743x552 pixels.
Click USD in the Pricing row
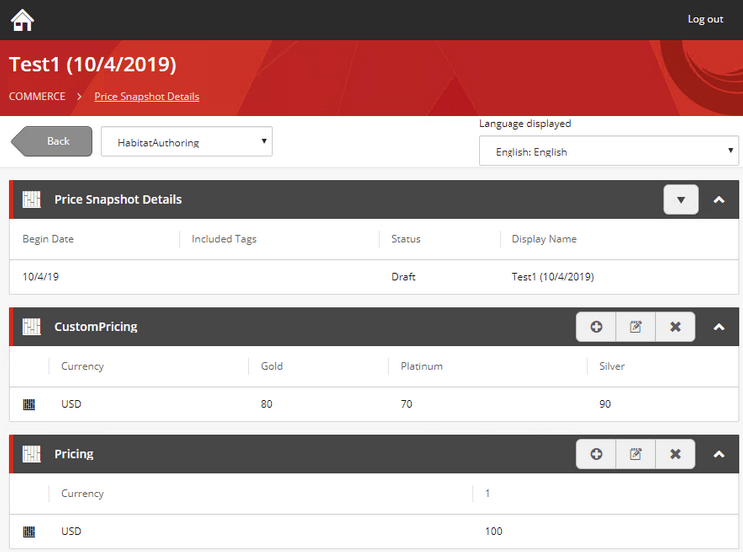71,532
